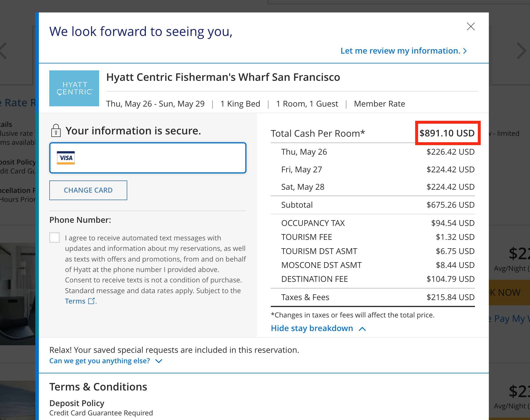Click the Visa card icon
The image size is (530, 420).
point(66,158)
